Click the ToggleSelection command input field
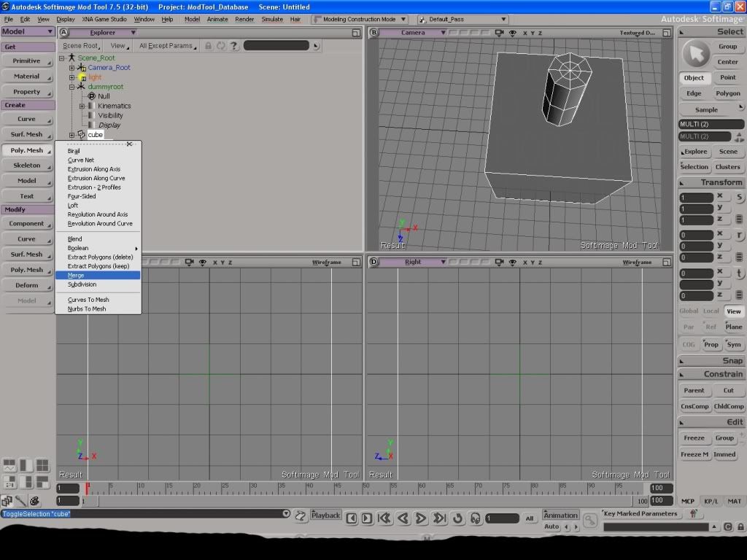This screenshot has height=560, width=747. click(x=145, y=514)
